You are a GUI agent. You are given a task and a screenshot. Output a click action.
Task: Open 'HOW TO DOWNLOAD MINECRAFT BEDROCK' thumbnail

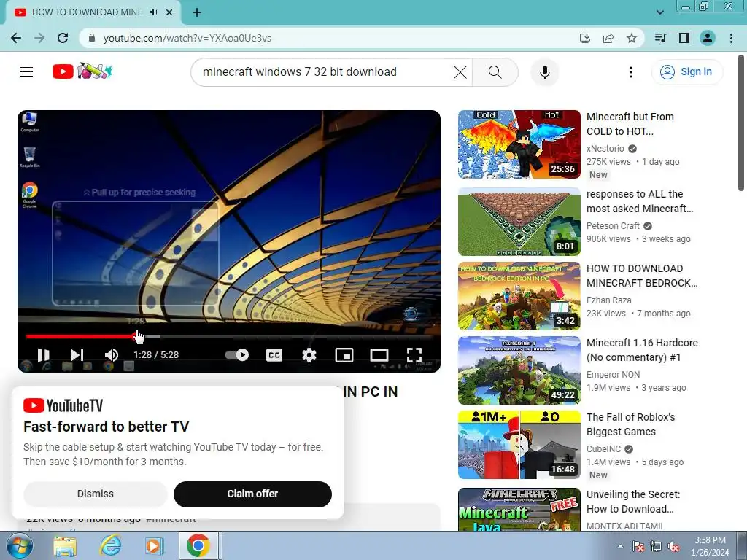(x=519, y=296)
